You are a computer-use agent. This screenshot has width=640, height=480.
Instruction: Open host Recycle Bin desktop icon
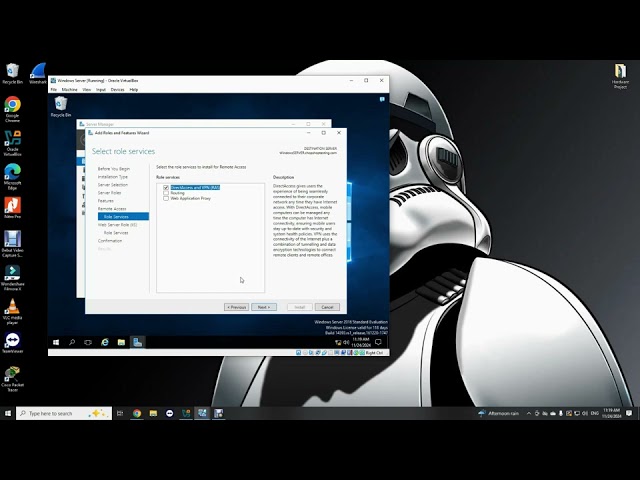12,73
